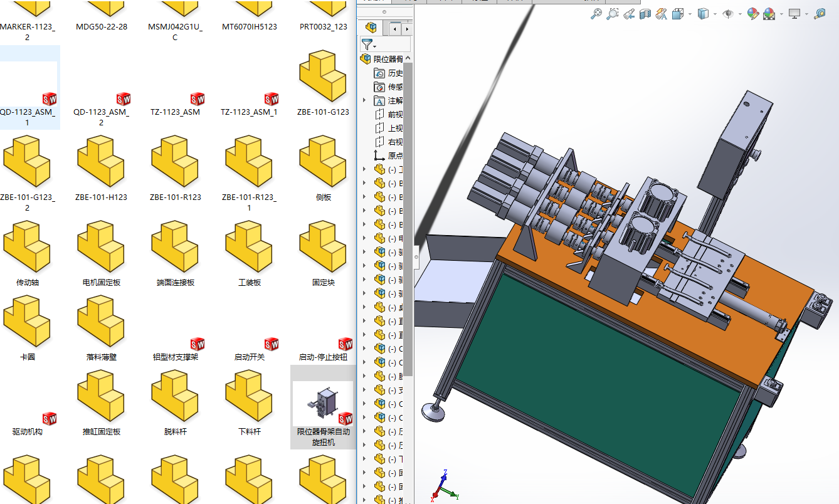Click the Zoom to Fit icon

pos(596,14)
